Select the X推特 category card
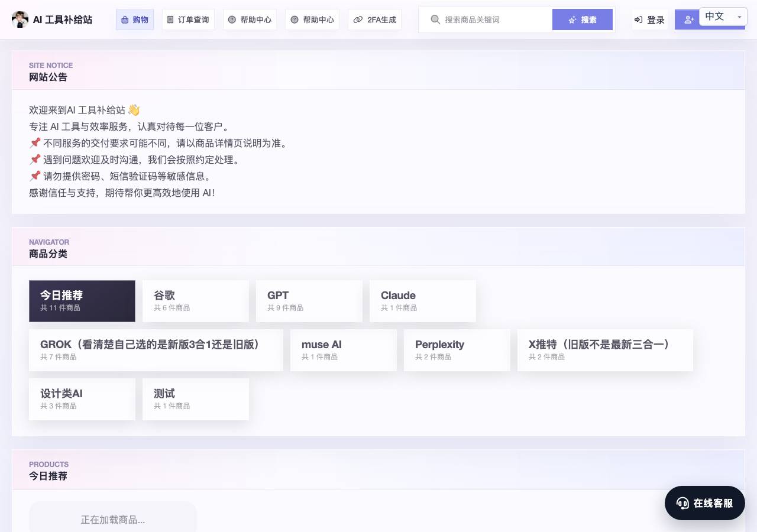The height and width of the screenshot is (532, 757). [605, 350]
